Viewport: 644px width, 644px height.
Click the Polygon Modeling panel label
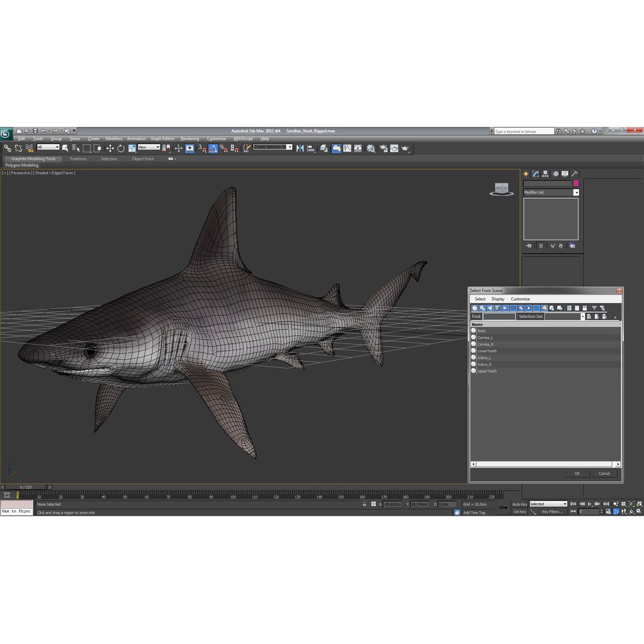[22, 165]
